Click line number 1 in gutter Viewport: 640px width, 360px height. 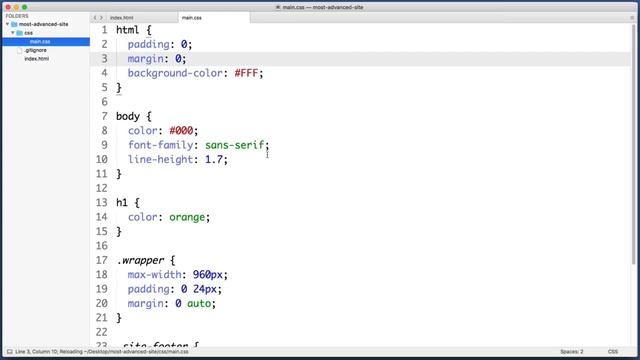coord(105,30)
